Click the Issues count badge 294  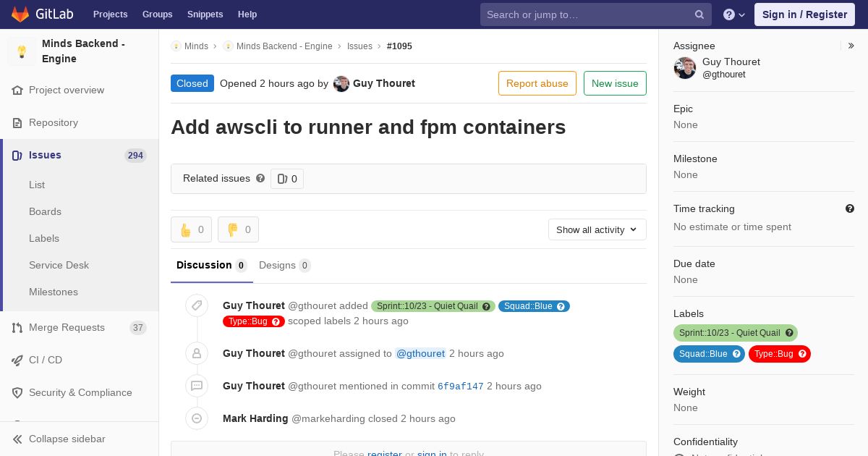pos(135,156)
